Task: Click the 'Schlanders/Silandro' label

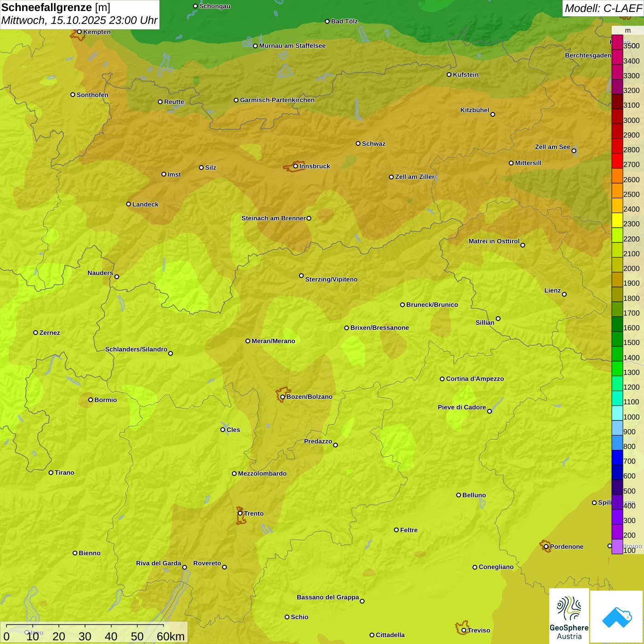Action: [137, 349]
